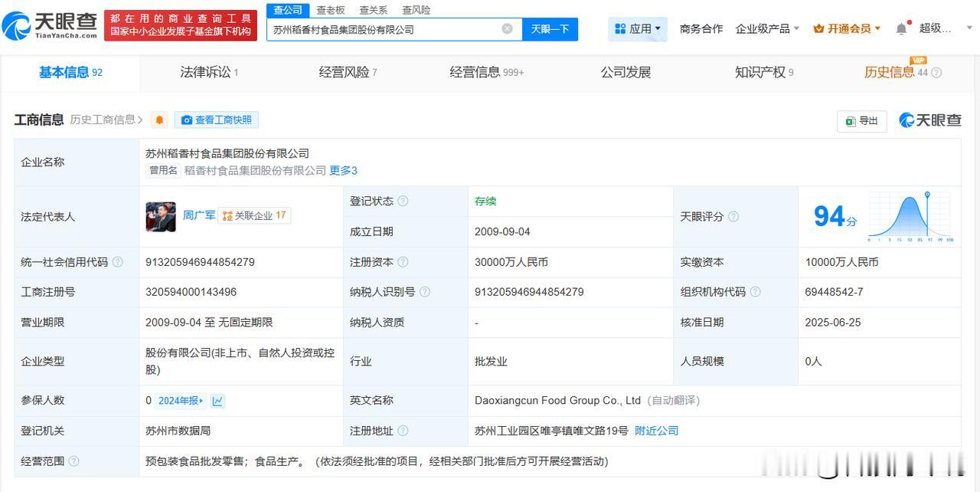Open the 公司发展 tab
980x492 pixels.
tap(626, 72)
